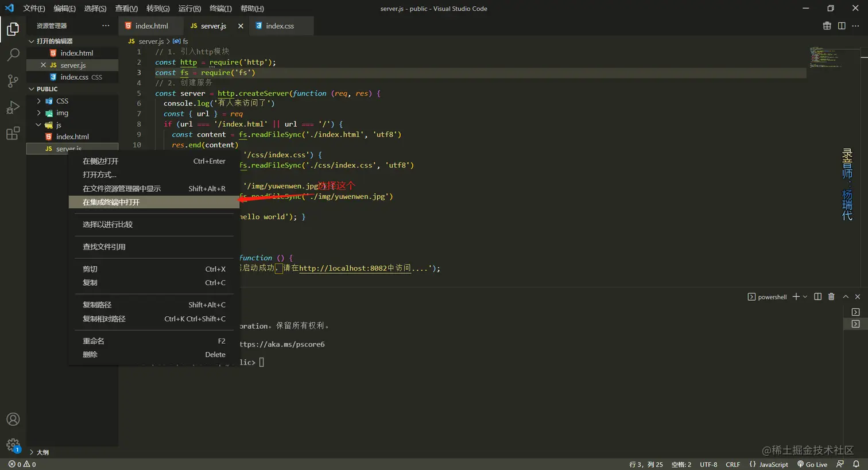Open the new terminal launch profile dropdown
868x470 pixels.
805,297
